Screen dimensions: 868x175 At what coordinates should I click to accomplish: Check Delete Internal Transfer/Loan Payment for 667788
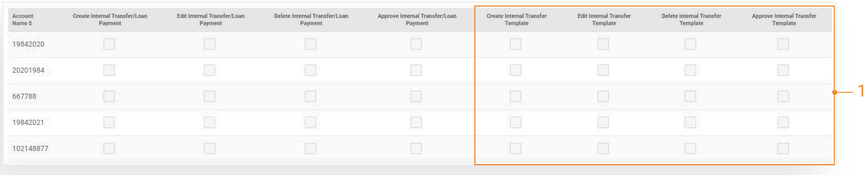(x=310, y=96)
